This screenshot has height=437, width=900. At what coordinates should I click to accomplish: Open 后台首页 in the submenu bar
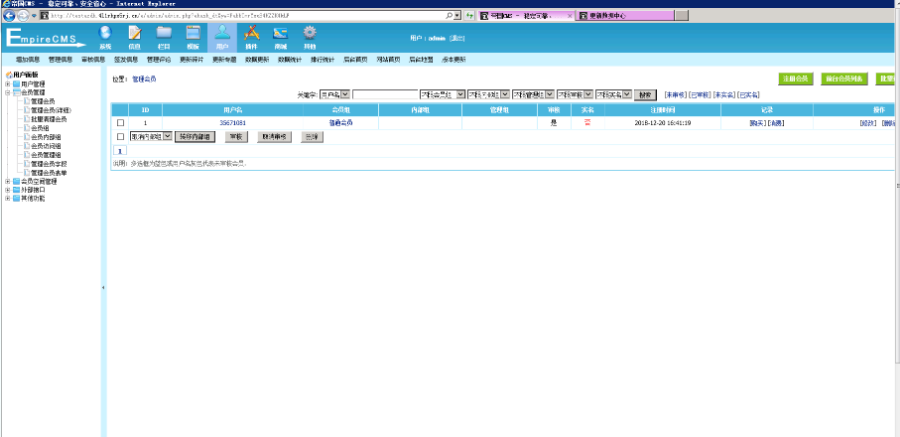[x=355, y=59]
